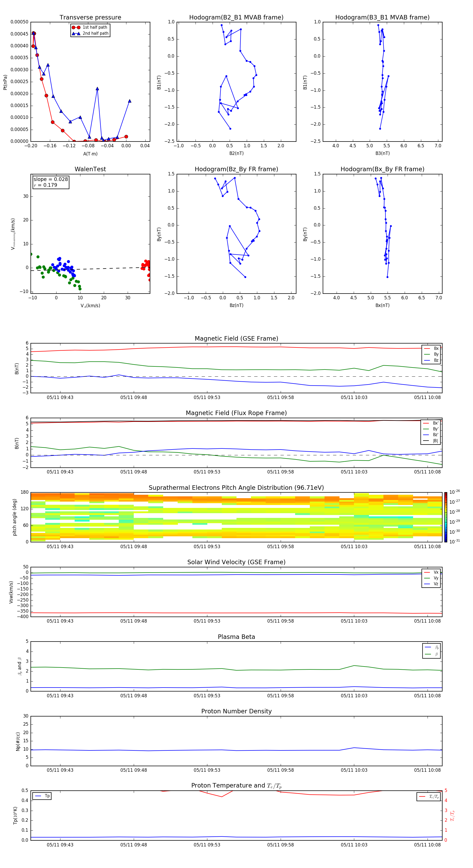This screenshot has width=473, height=868.
Task: Click the 'Bz' entry in GSE legend
Action: click(x=431, y=360)
